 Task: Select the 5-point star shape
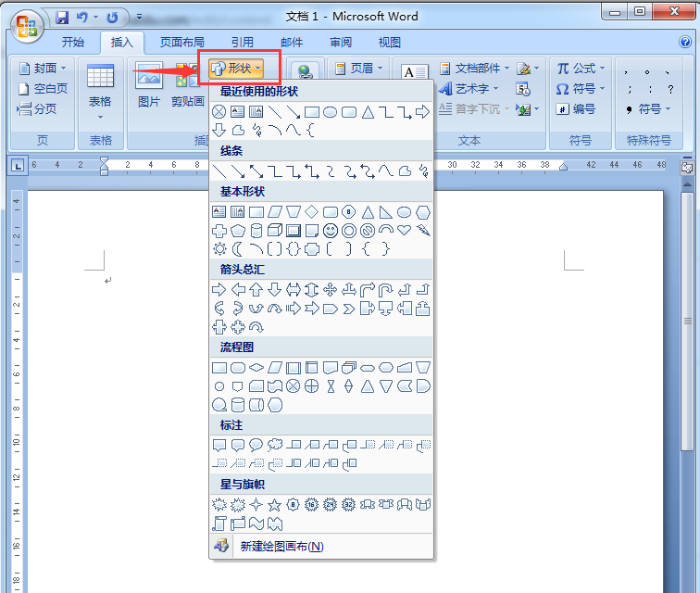[x=274, y=505]
